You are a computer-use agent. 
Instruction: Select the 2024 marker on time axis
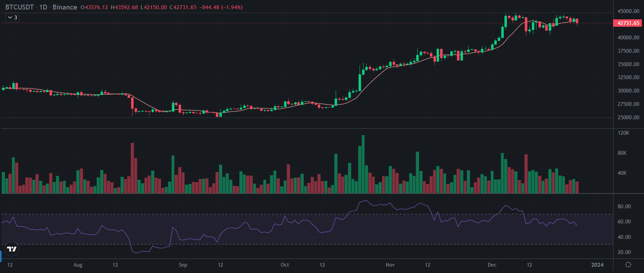pos(597,265)
